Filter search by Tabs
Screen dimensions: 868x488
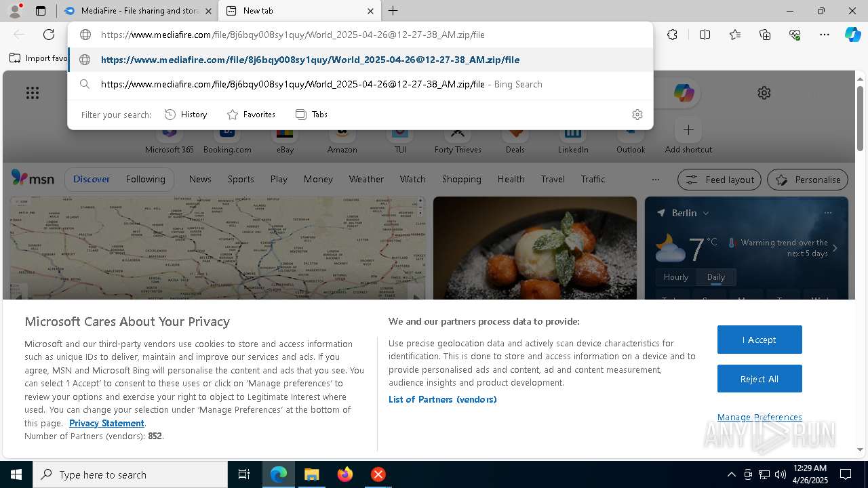coord(312,115)
